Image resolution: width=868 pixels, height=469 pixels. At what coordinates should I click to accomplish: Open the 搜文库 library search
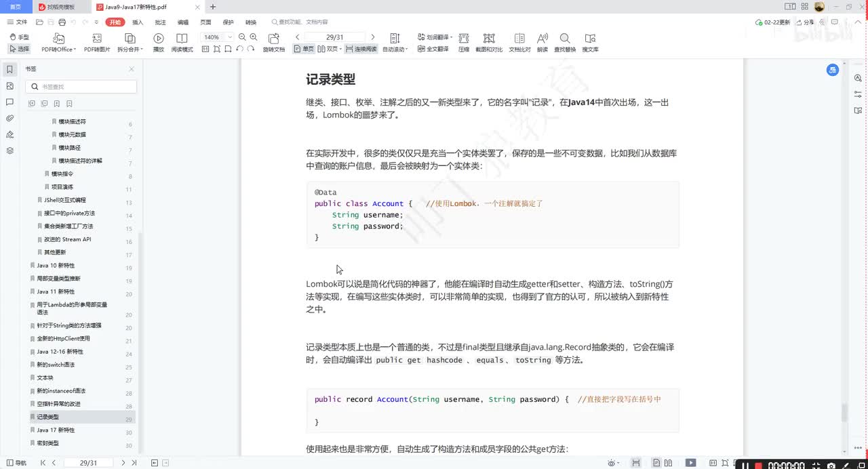(590, 43)
